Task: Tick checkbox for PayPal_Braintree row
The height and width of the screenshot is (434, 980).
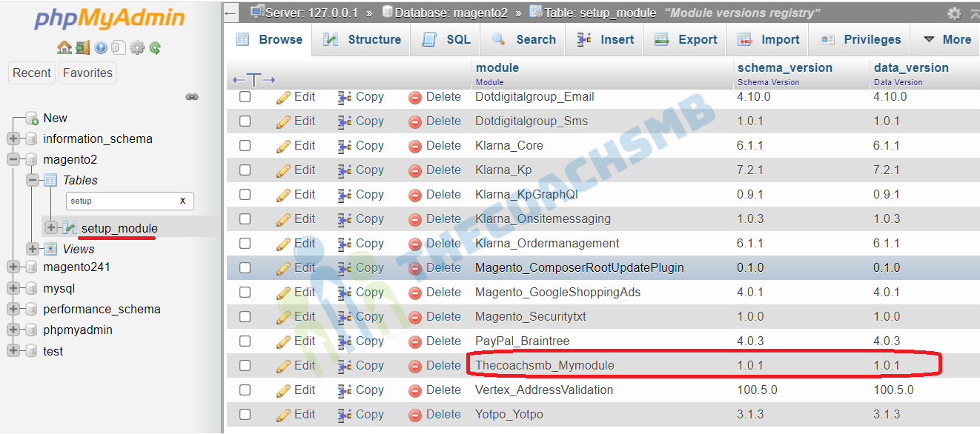Action: tap(245, 341)
